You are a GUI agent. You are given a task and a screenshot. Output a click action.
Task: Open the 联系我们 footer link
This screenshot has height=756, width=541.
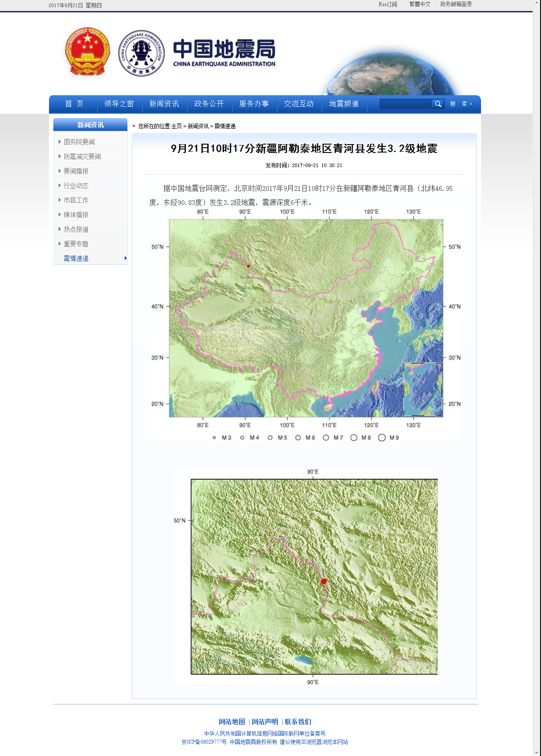[x=298, y=722]
